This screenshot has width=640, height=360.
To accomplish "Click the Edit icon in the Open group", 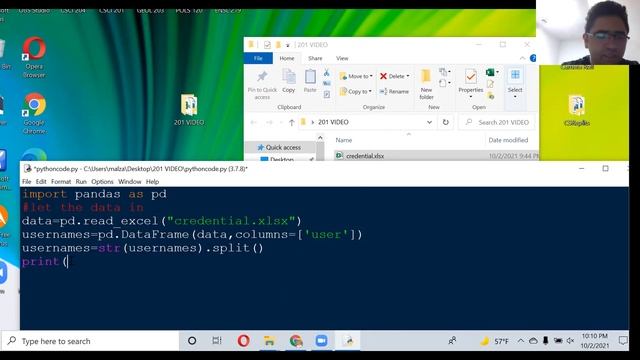I will pyautogui.click(x=491, y=84).
